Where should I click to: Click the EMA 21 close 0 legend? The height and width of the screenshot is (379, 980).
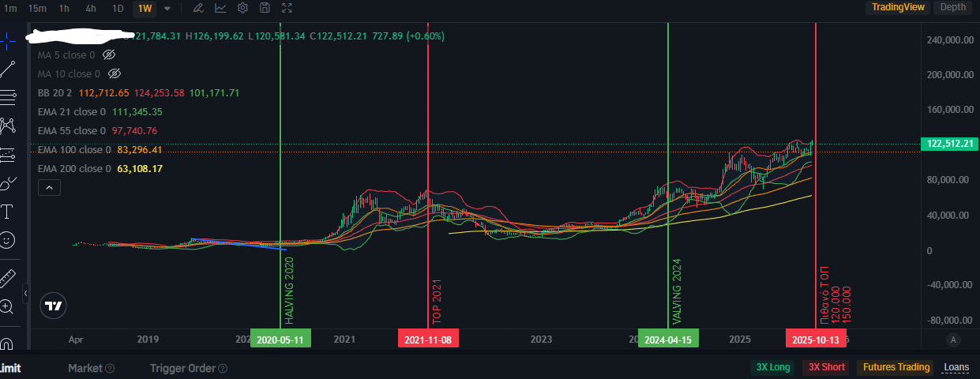pos(71,112)
